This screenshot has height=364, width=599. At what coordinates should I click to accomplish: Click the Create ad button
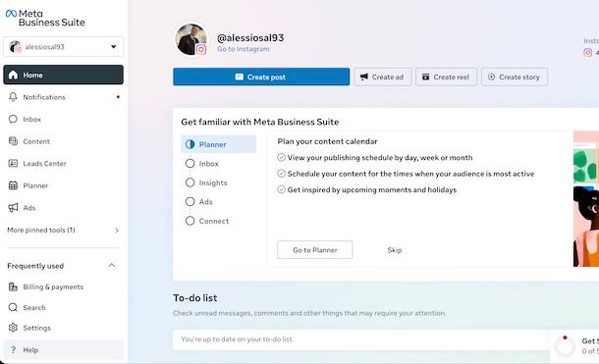pos(382,78)
